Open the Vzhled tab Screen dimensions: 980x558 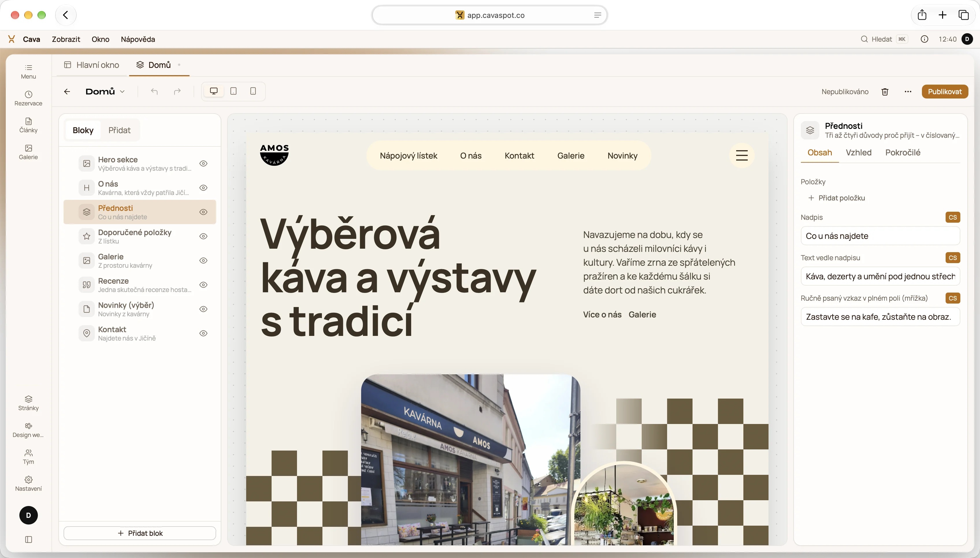click(x=858, y=152)
